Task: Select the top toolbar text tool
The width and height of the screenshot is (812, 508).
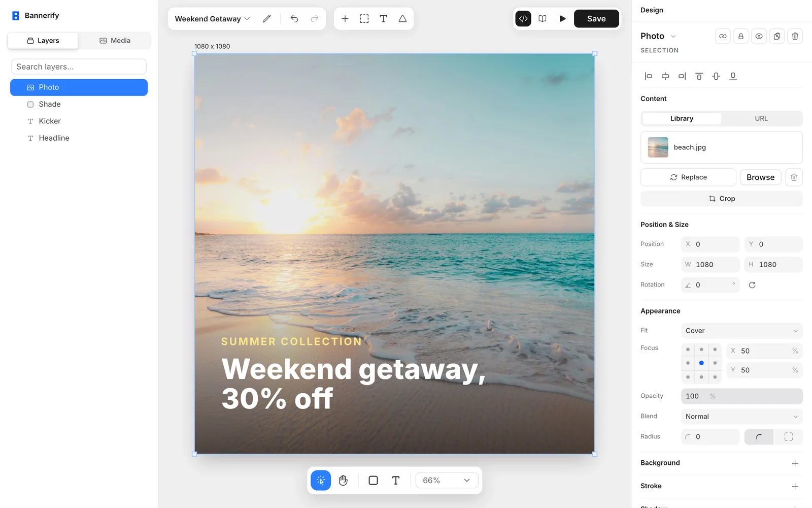Action: [x=384, y=19]
